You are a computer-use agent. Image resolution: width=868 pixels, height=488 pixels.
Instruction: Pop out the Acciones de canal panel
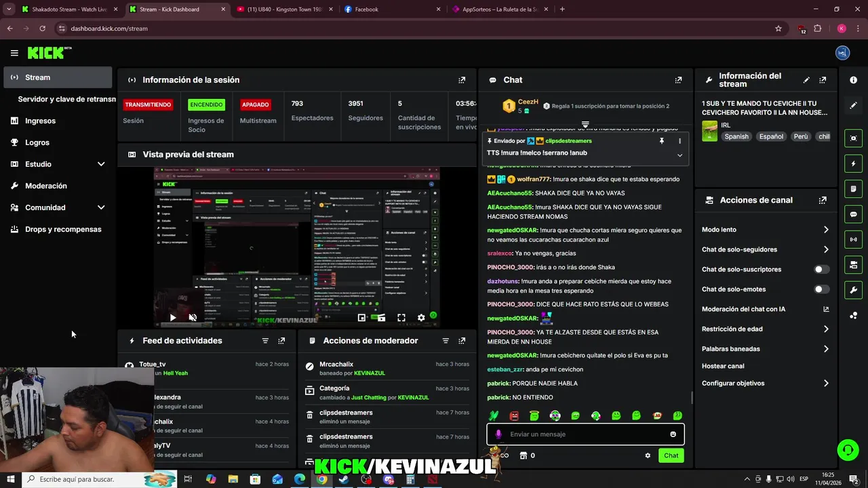point(823,200)
